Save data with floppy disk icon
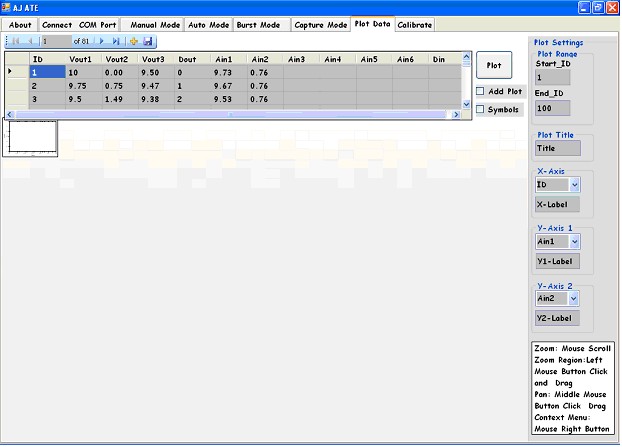This screenshot has height=447, width=622. point(148,41)
